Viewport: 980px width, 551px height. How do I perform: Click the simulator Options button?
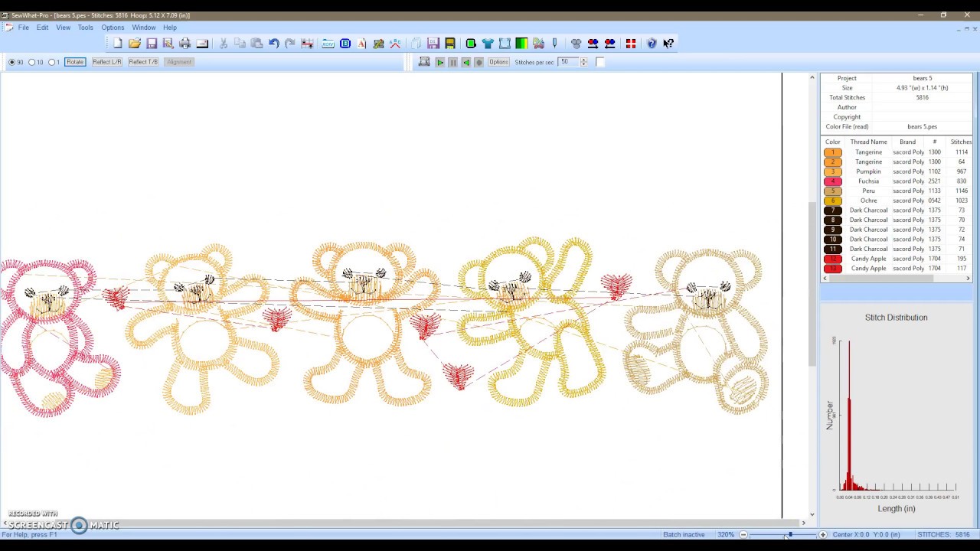coord(498,62)
